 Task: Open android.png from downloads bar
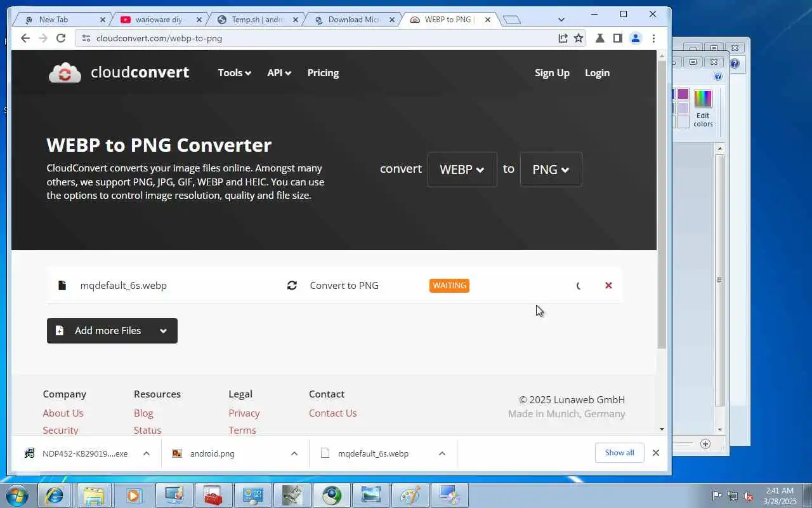tap(212, 453)
